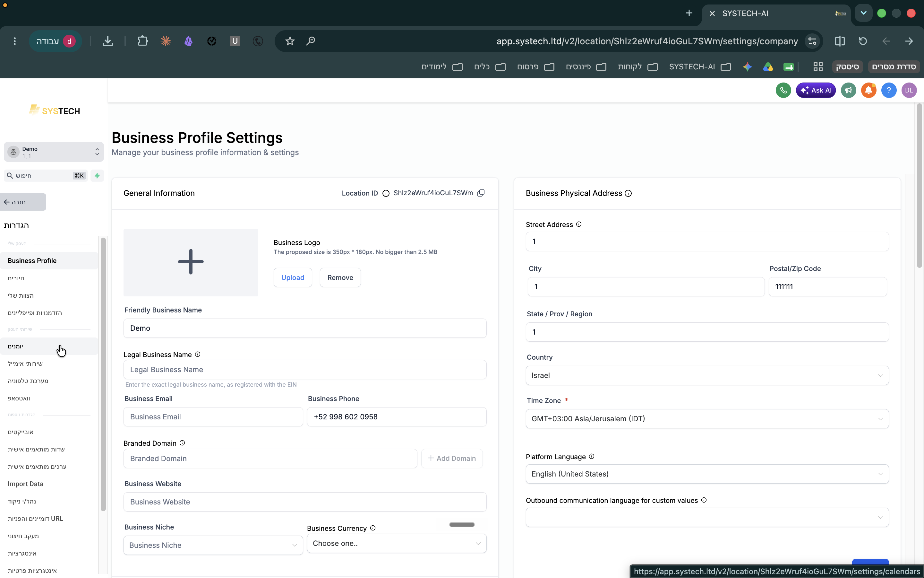Click the sidebar settings list scrollbar

point(103,374)
